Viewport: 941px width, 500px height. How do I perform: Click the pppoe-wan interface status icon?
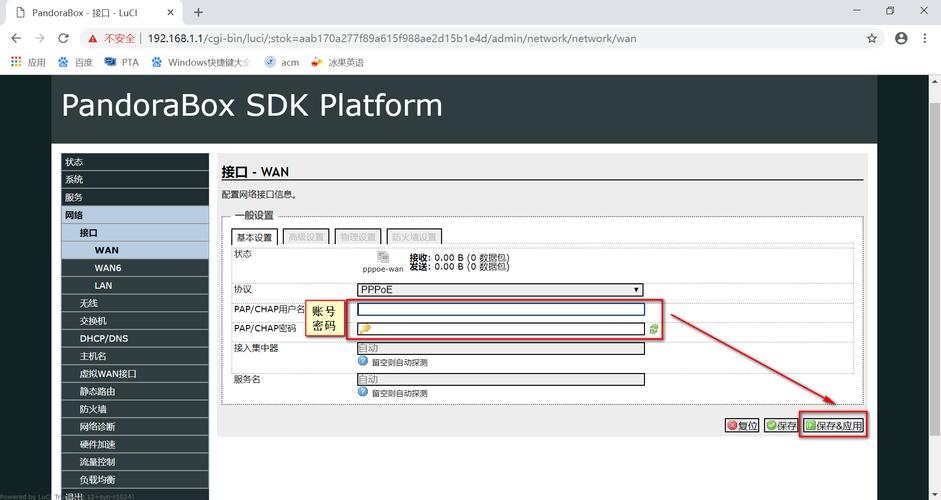point(383,258)
